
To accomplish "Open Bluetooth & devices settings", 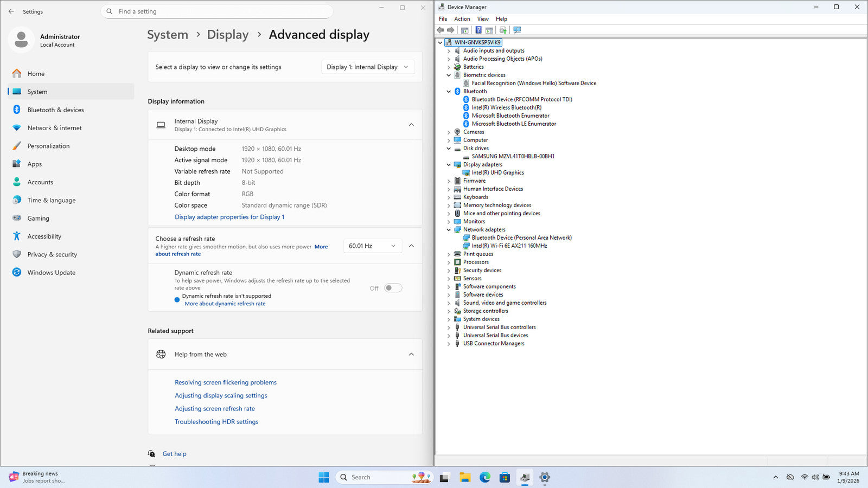I will point(55,110).
